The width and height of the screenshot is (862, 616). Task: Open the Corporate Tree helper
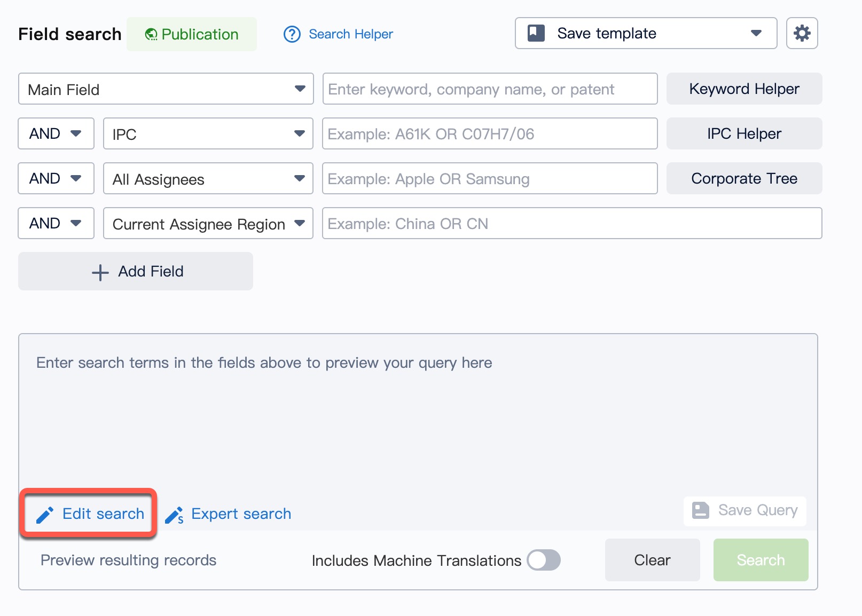744,179
